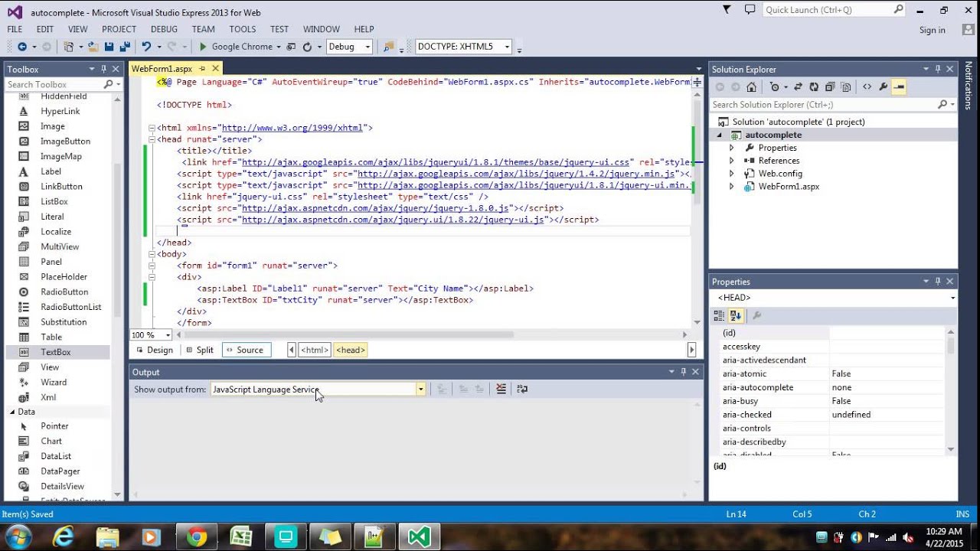Click Pending Changes Filter icon in Solution Explorer
Screen dimensions: 980x551
click(775, 87)
